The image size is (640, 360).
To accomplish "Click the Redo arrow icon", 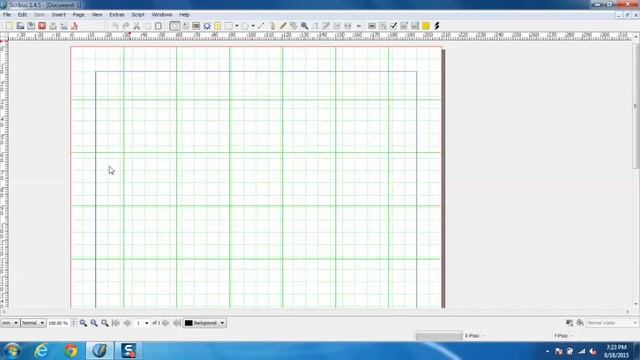I will tap(126, 26).
